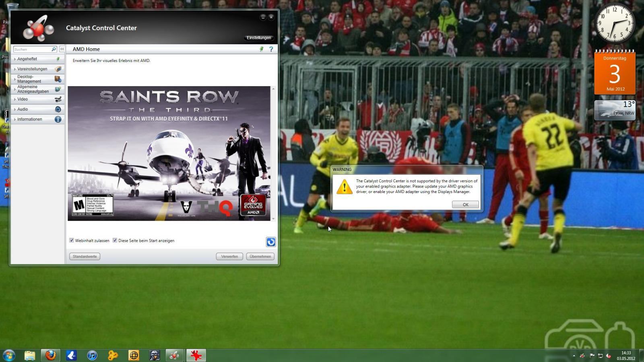Open the Einstellungen menu
The height and width of the screenshot is (362, 644).
click(259, 38)
